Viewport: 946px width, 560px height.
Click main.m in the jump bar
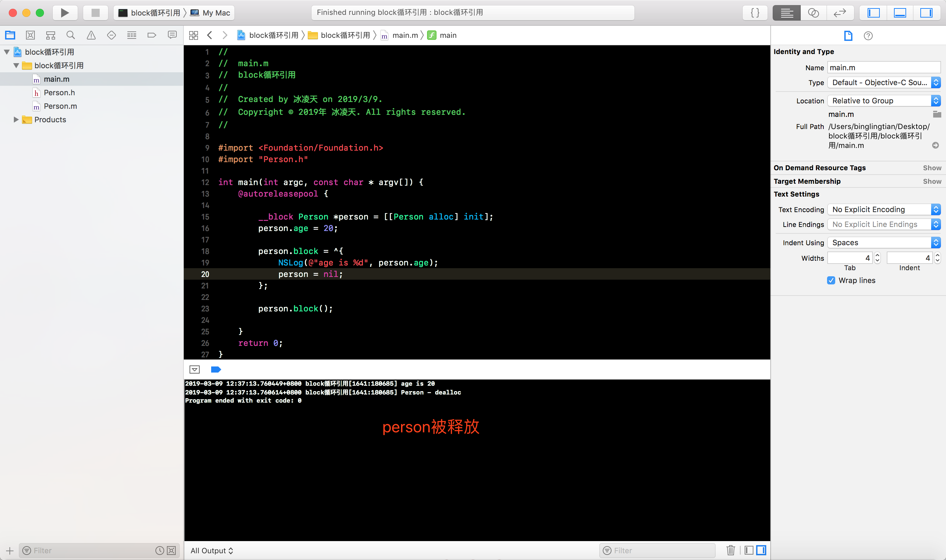coord(399,35)
